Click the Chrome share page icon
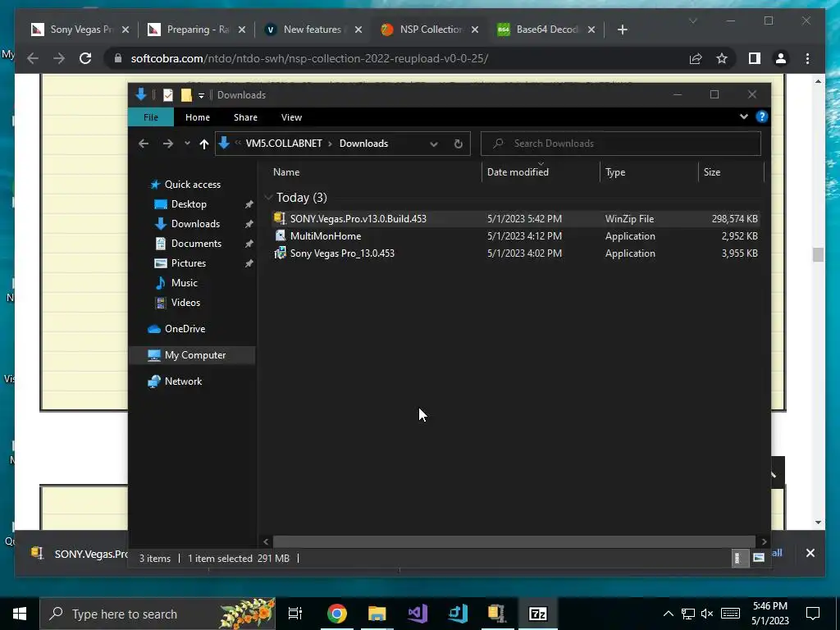840x630 pixels. pyautogui.click(x=696, y=58)
